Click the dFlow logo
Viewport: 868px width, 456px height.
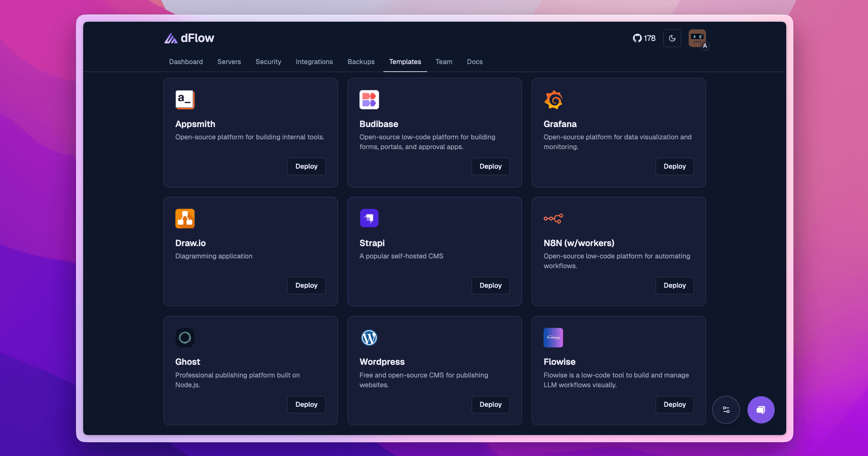189,38
